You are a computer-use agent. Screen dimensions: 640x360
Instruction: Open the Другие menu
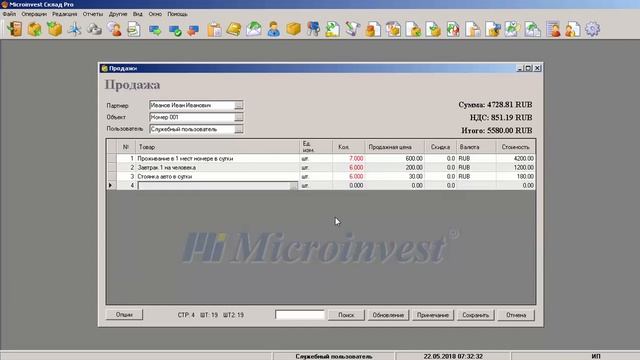(x=118, y=14)
